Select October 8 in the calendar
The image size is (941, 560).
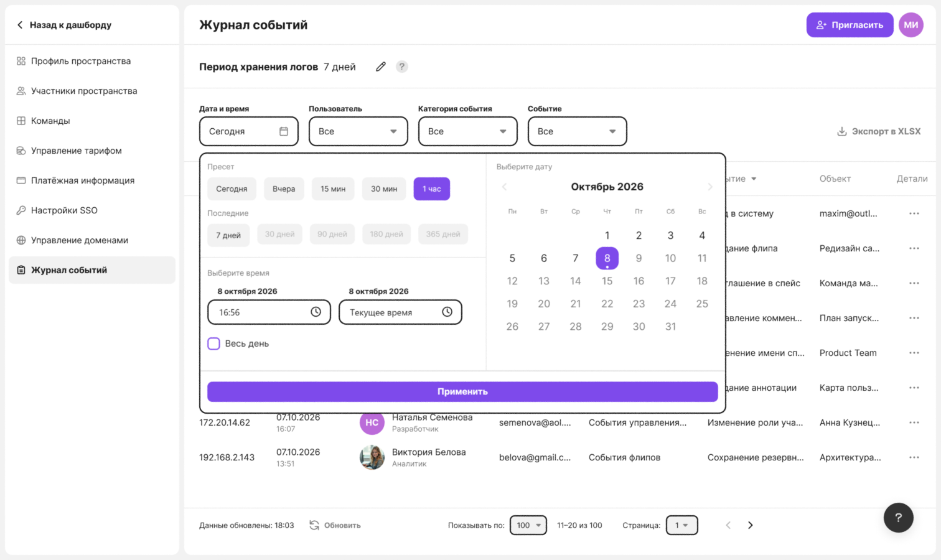[x=607, y=258]
